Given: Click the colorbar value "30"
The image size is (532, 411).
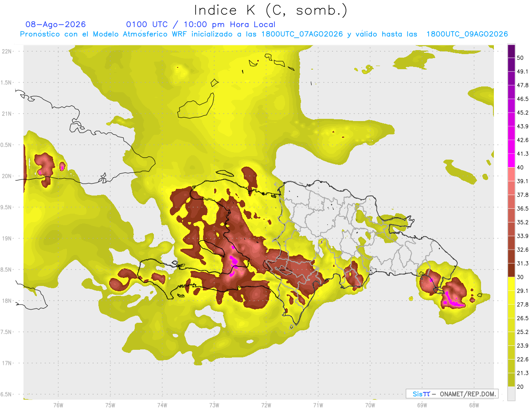Looking at the screenshot, I should point(520,277).
